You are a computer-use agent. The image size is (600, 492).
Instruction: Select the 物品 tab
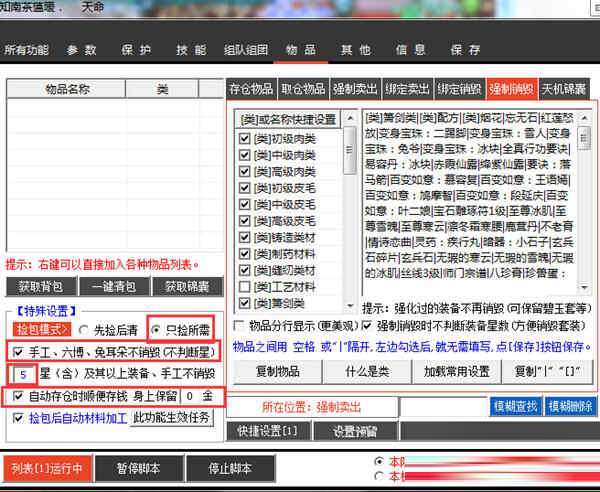[x=301, y=50]
